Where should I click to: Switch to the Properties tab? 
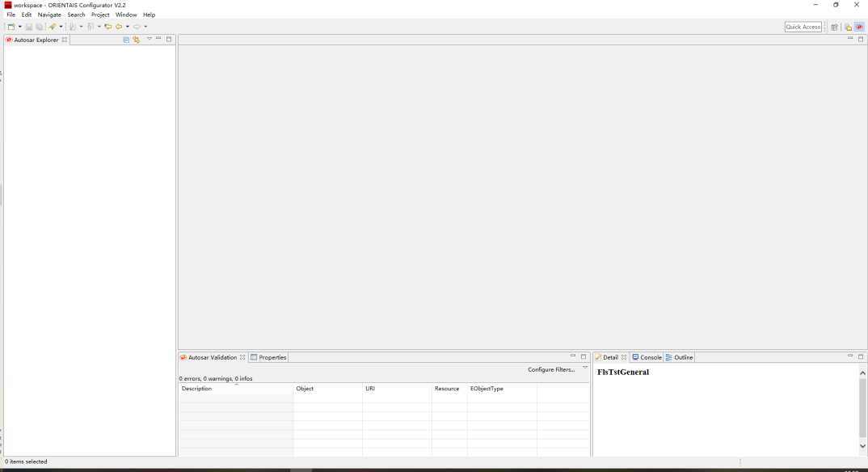(x=269, y=357)
